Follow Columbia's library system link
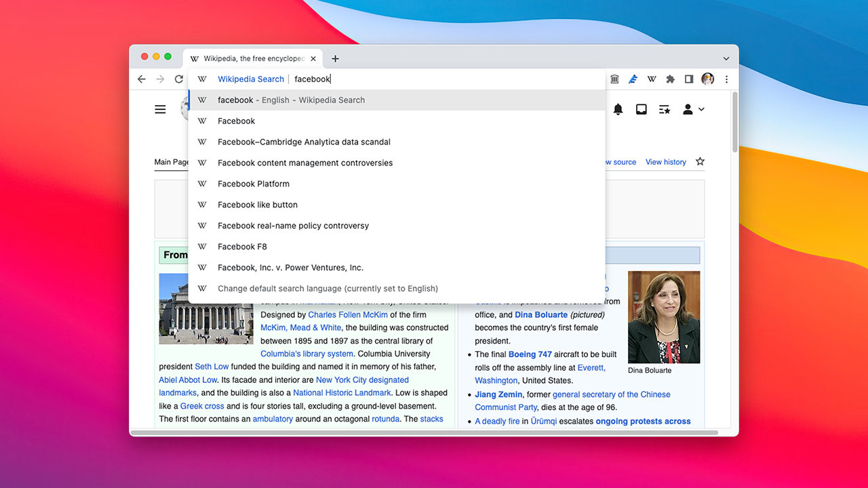 307,354
